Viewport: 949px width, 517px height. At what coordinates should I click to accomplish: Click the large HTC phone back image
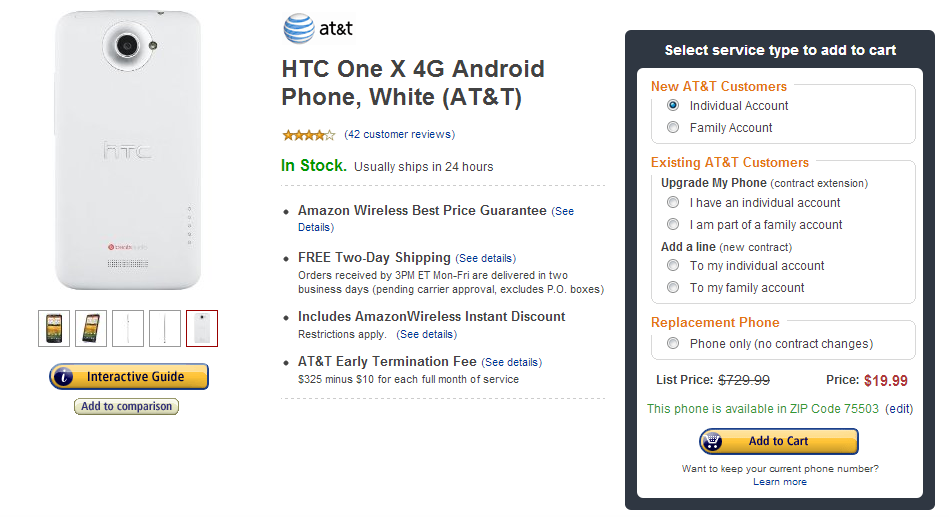(x=128, y=150)
